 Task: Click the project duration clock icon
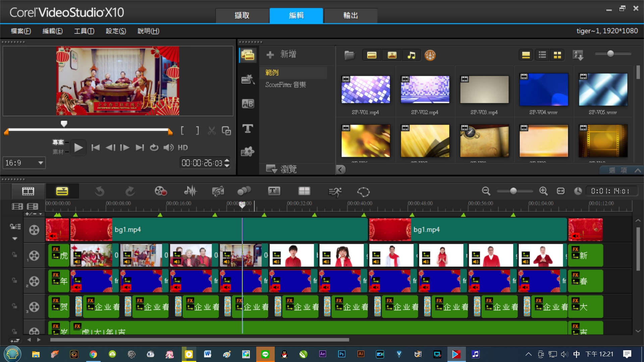tap(578, 191)
